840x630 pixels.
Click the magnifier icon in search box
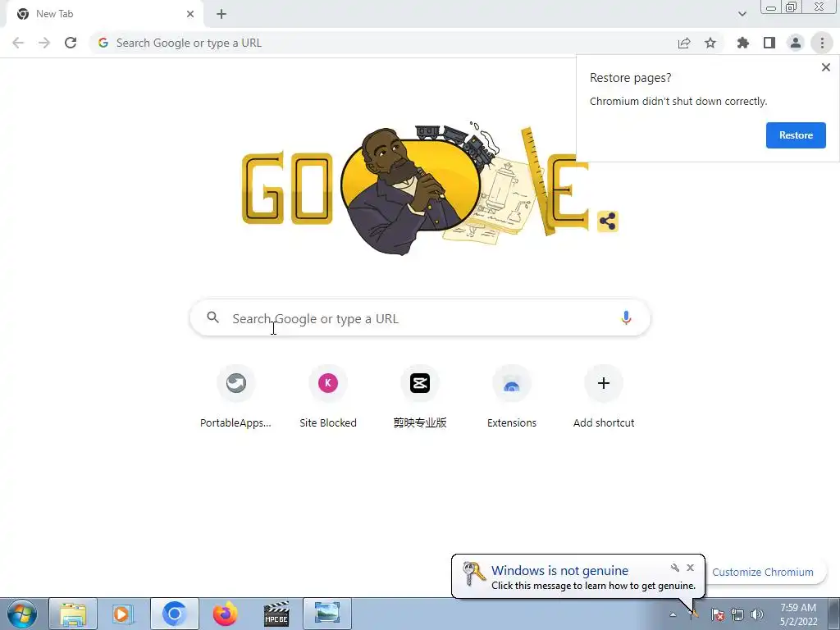point(212,317)
